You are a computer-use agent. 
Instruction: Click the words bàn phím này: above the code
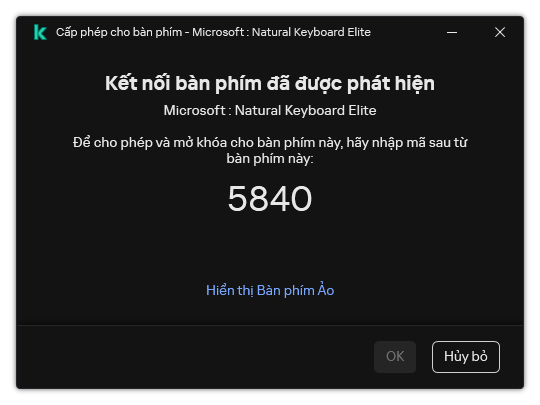pyautogui.click(x=270, y=159)
